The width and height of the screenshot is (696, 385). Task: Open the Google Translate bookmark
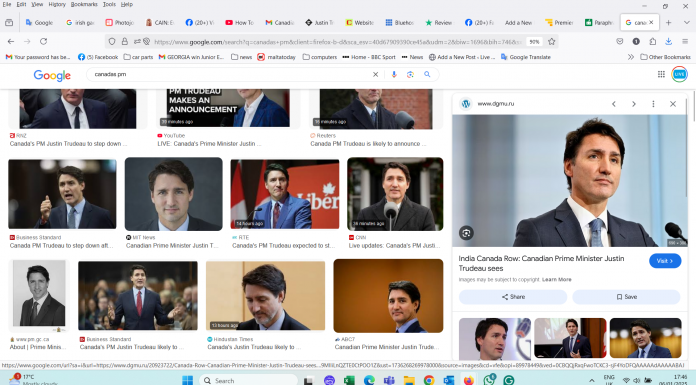point(526,57)
